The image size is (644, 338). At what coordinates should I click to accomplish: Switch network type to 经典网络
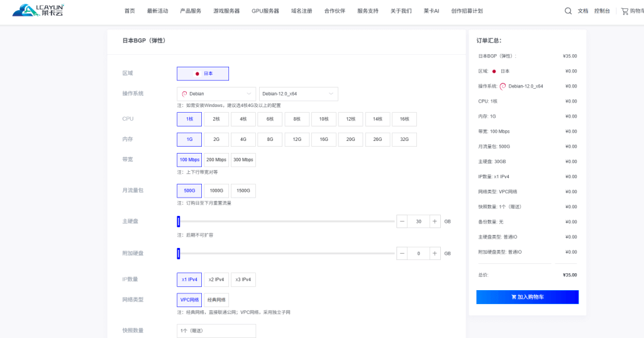pyautogui.click(x=216, y=300)
